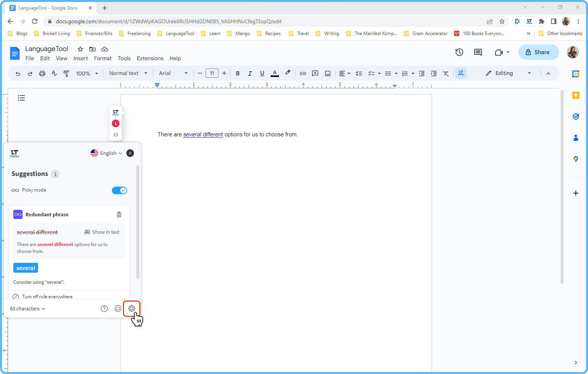Open the English language dropdown

(106, 153)
